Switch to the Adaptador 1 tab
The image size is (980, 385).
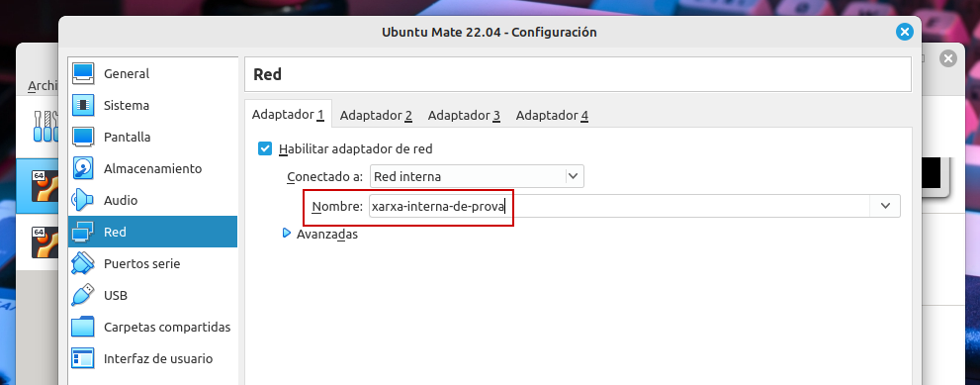pos(288,115)
